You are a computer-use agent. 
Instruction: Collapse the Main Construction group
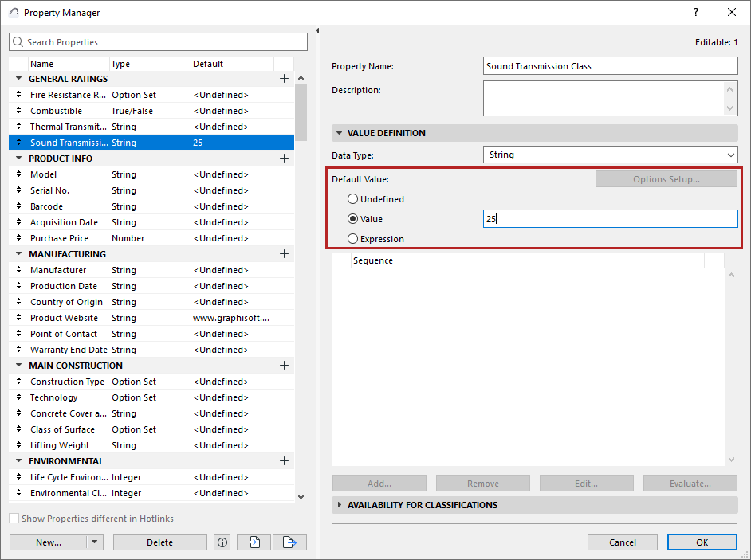(18, 366)
